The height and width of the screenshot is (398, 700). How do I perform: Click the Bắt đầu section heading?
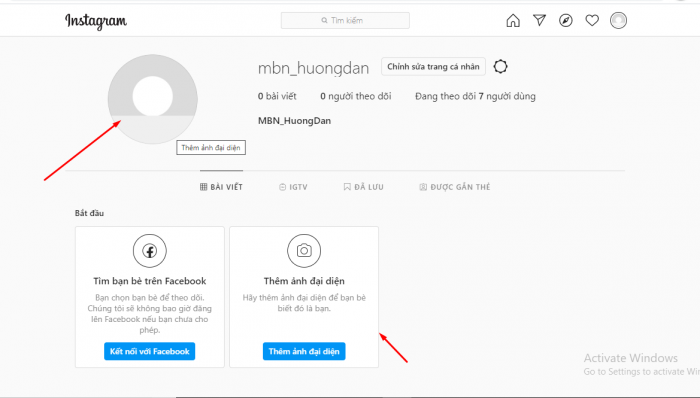pos(89,213)
